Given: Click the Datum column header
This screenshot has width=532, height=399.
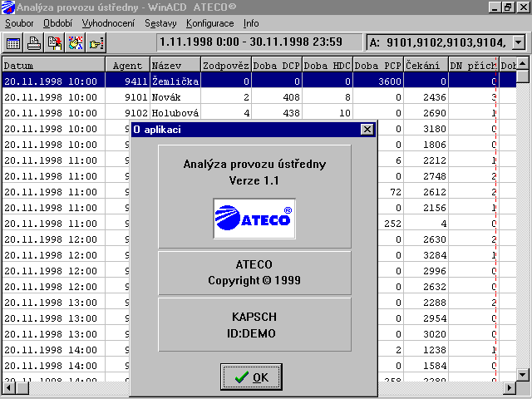Looking at the screenshot, I should 53,65.
